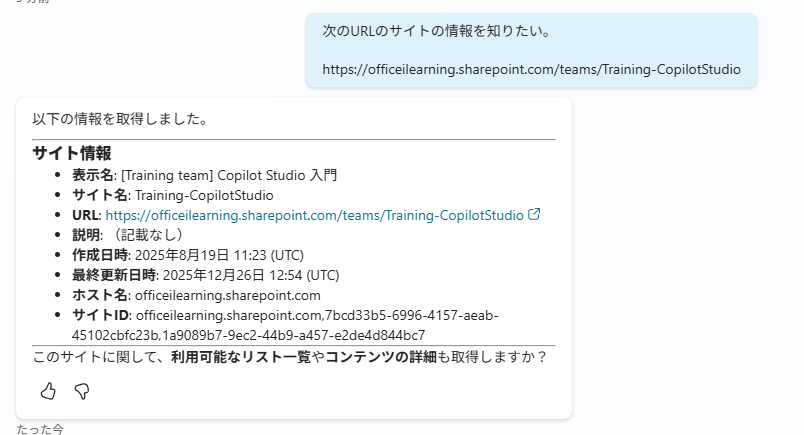Click the 表示名 bold label
This screenshot has height=435, width=804.
pyautogui.click(x=92, y=175)
